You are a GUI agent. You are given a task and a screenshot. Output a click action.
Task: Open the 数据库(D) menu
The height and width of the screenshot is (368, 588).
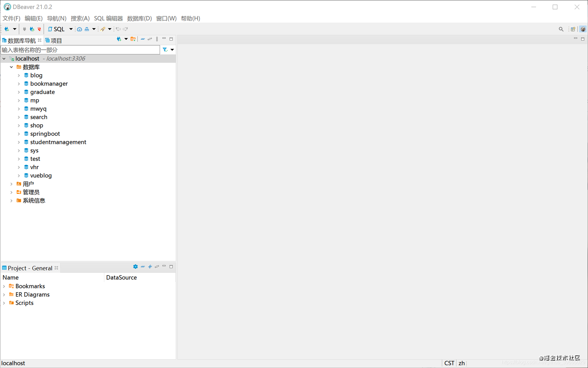click(x=139, y=18)
